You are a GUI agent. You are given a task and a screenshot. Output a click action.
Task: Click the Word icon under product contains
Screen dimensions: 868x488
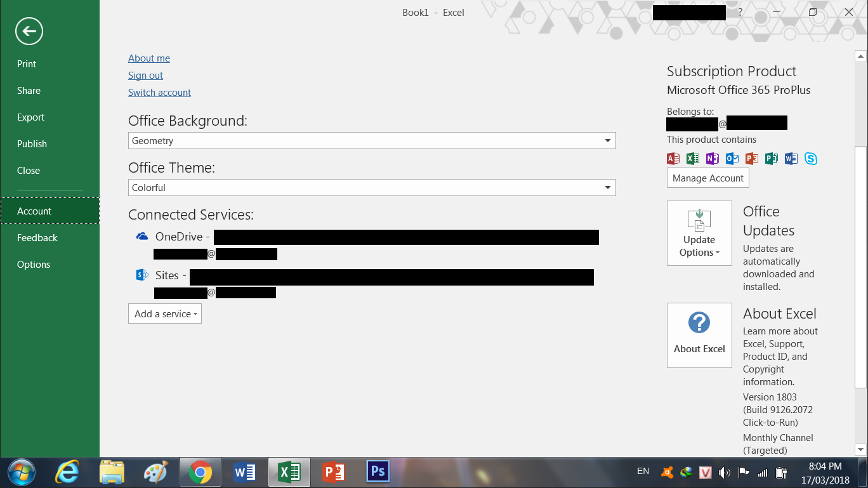[791, 159]
